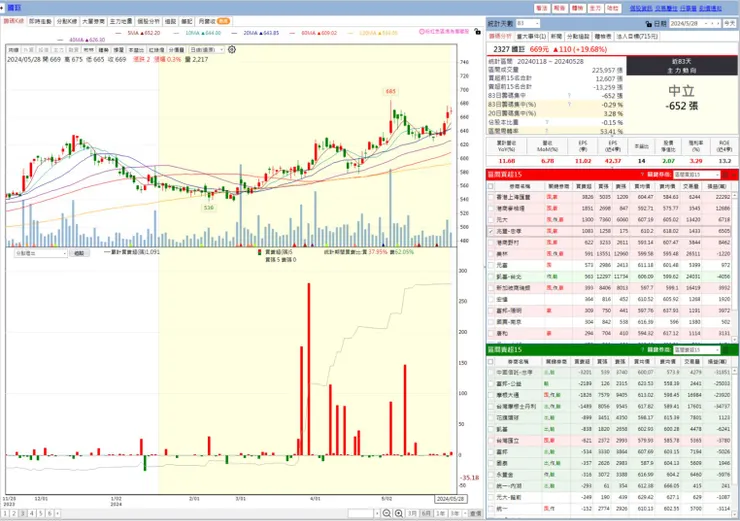Click the 5MA line legend

click(x=138, y=33)
